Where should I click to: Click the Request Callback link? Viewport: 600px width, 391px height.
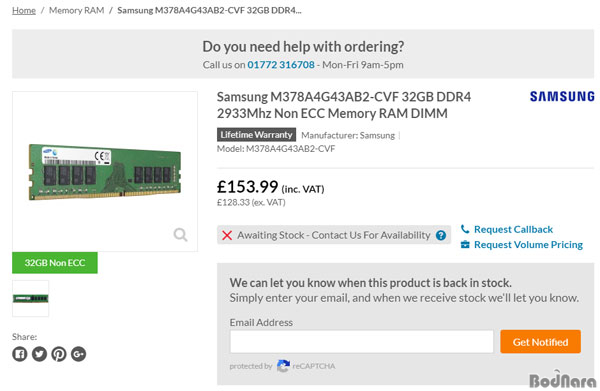tap(513, 229)
